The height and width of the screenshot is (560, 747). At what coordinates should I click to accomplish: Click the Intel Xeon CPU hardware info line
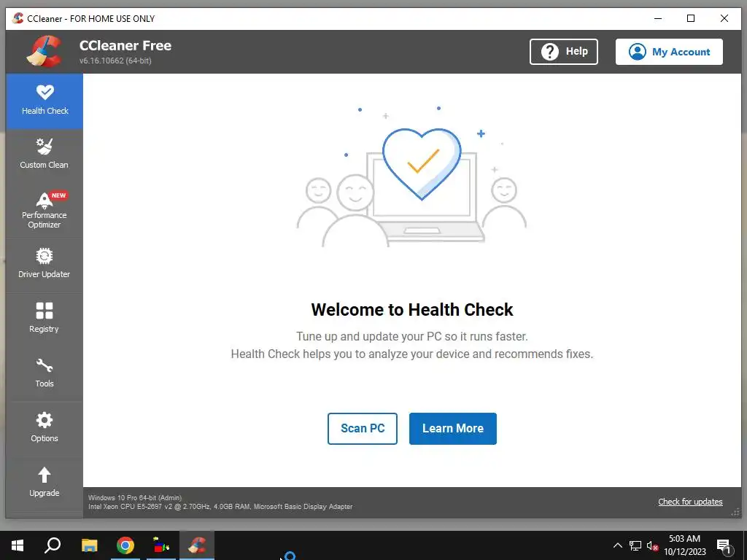[x=220, y=507]
